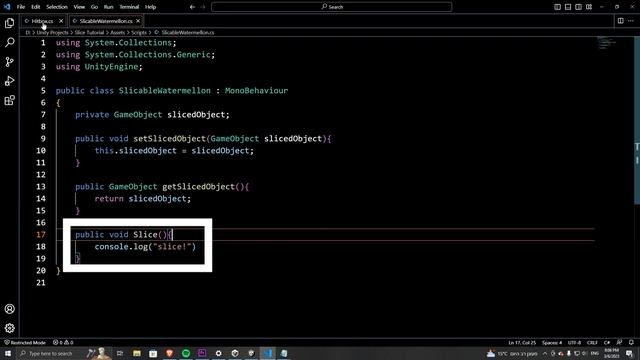Click the feedback icon in status bar
This screenshot has height=360, width=640.
coord(619,342)
